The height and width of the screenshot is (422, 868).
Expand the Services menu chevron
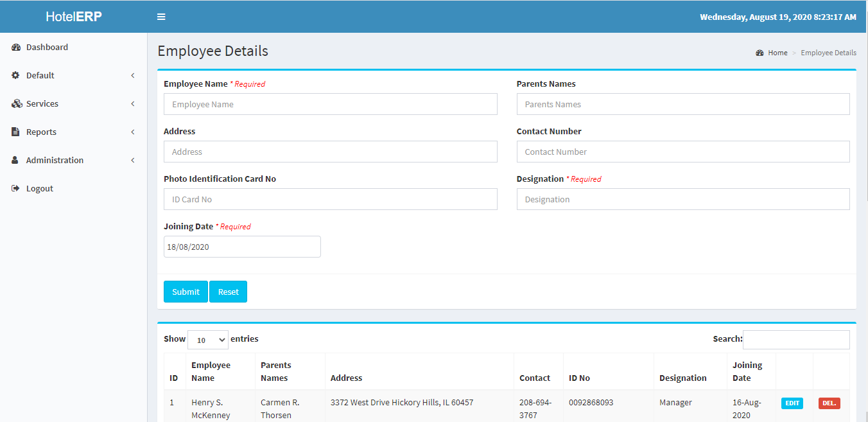pos(132,103)
